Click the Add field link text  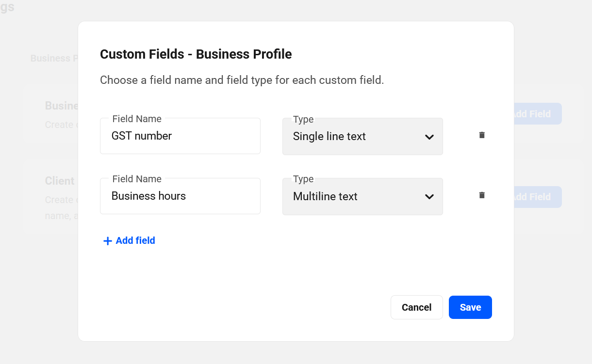point(135,240)
